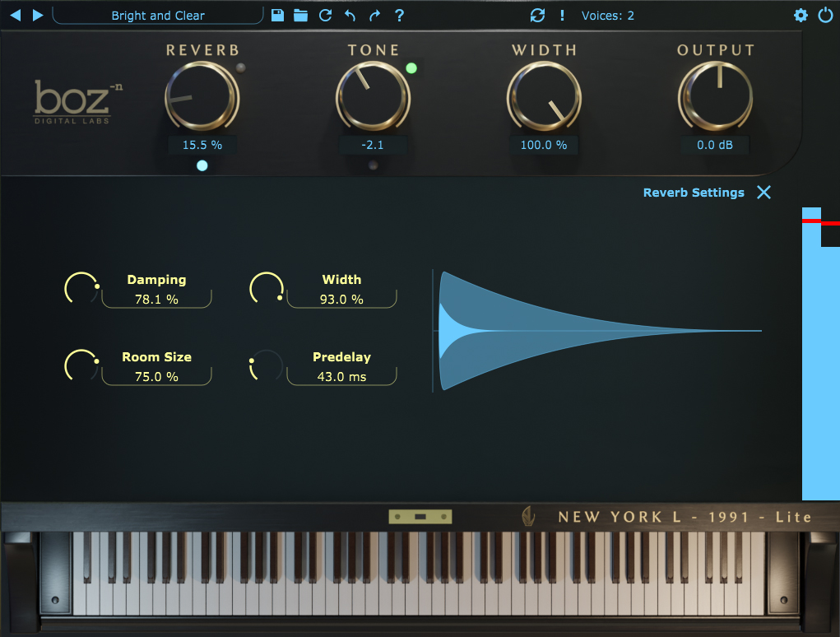
Task: Click the New York L - 1991 - Lite label
Action: point(685,517)
